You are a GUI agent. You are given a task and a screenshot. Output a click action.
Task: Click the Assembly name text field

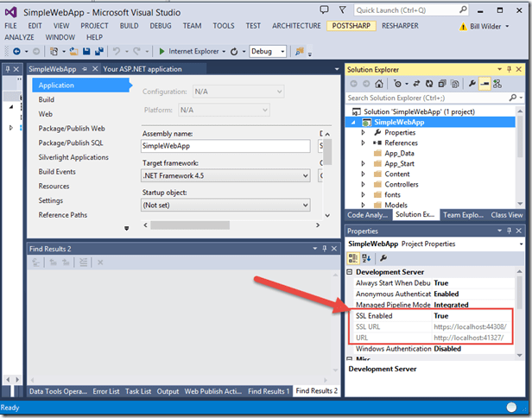[225, 147]
